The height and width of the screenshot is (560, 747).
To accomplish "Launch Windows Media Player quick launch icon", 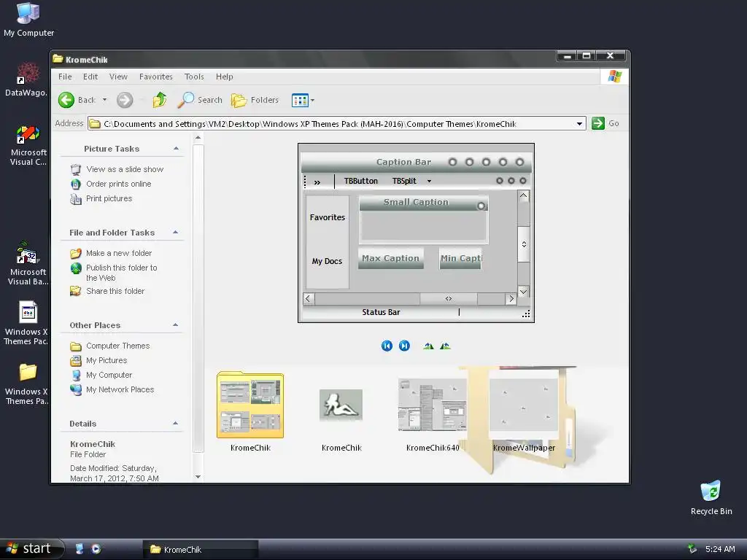I will pos(96,549).
